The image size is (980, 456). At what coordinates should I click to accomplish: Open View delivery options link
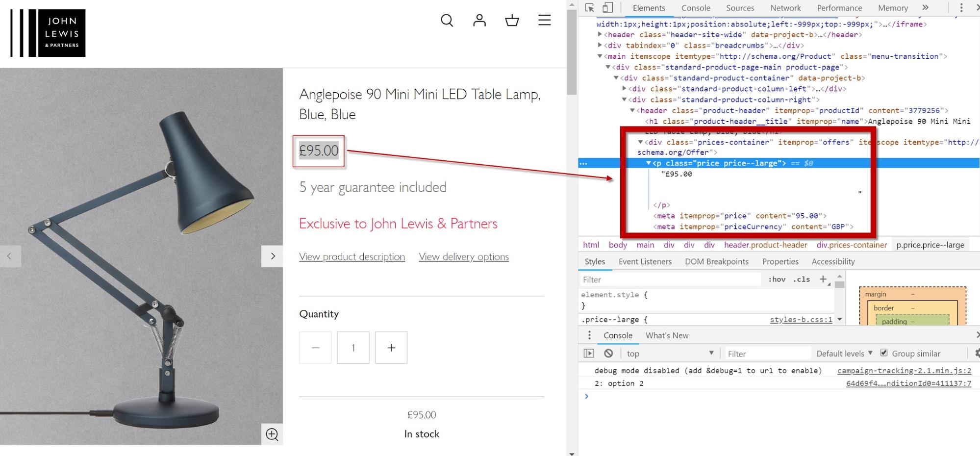[464, 256]
